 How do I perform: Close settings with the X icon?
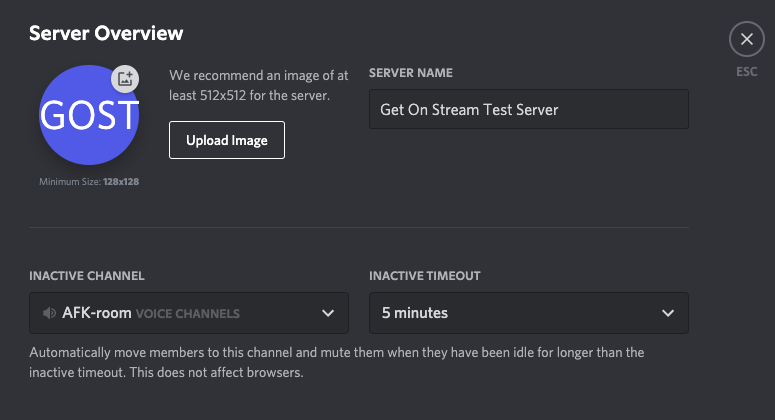(x=746, y=40)
